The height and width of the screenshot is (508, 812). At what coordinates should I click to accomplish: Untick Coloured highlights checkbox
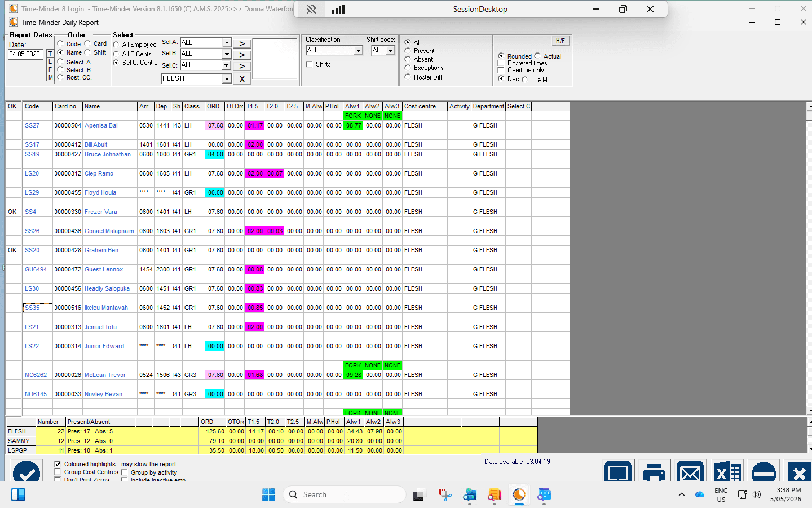58,464
